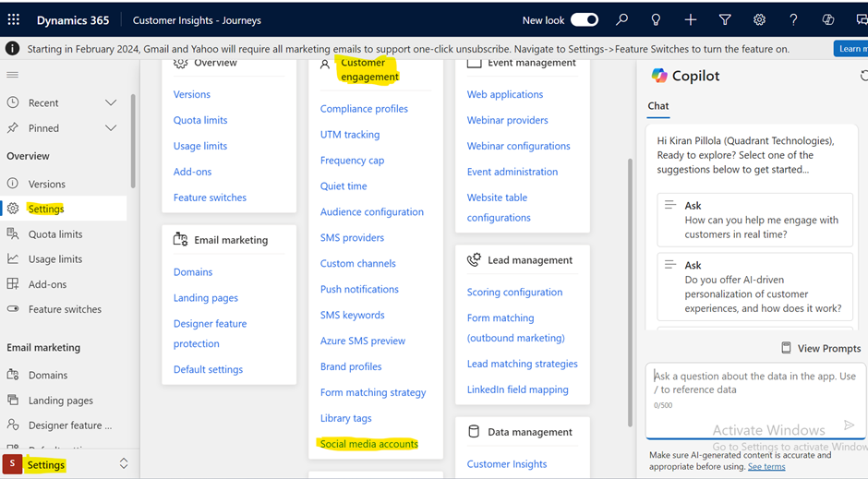Image resolution: width=868 pixels, height=479 pixels.
Task: Click the info icon beside Versions in sidebar
Action: coord(13,183)
